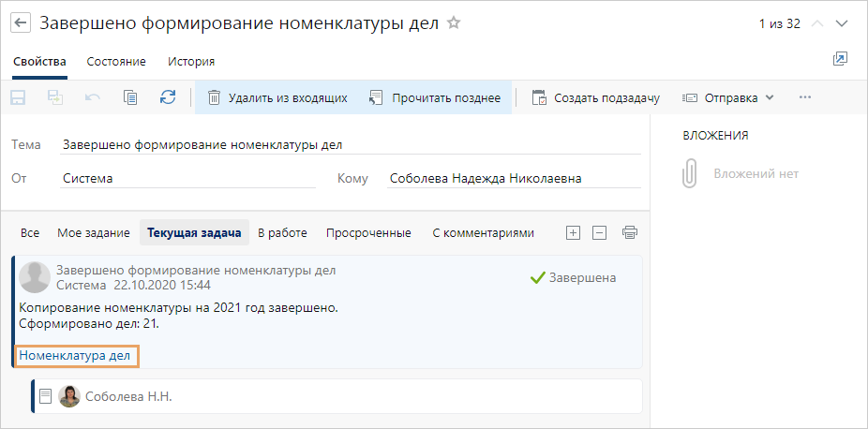Go to the next item arrow
Screen dimensions: 868x429
[842, 23]
